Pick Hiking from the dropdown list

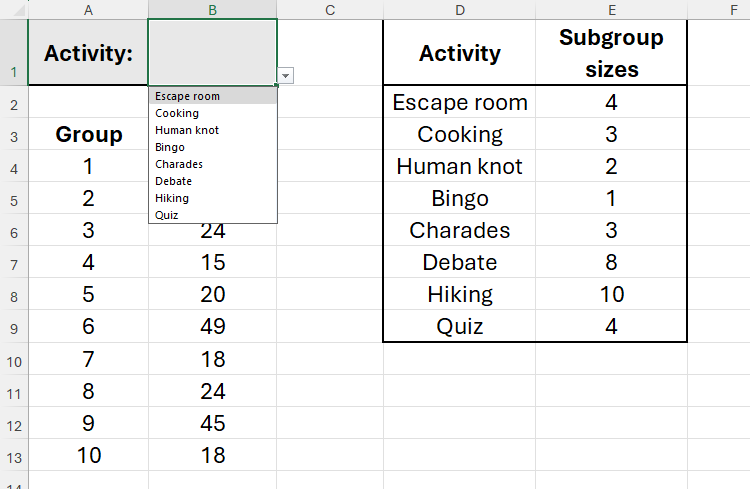pos(173,198)
